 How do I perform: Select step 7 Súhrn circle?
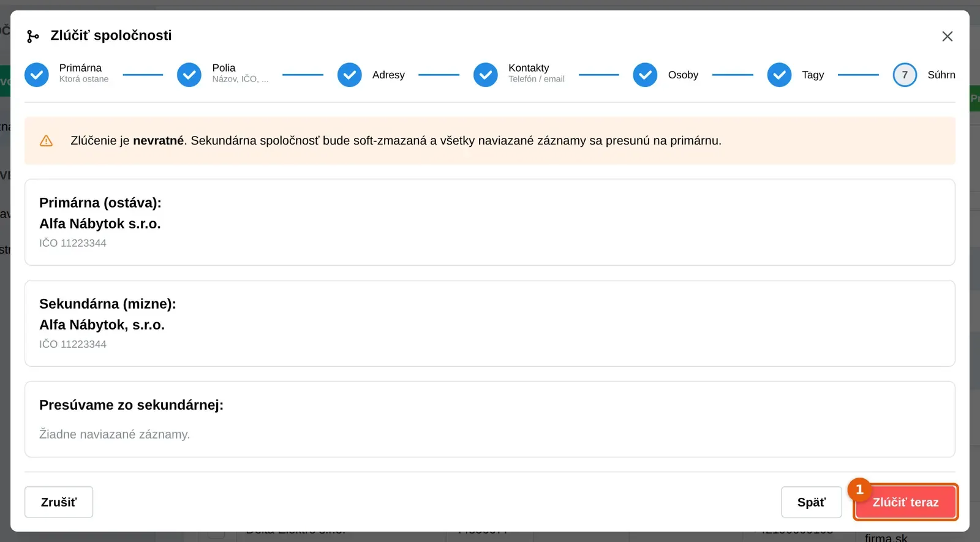pos(905,75)
